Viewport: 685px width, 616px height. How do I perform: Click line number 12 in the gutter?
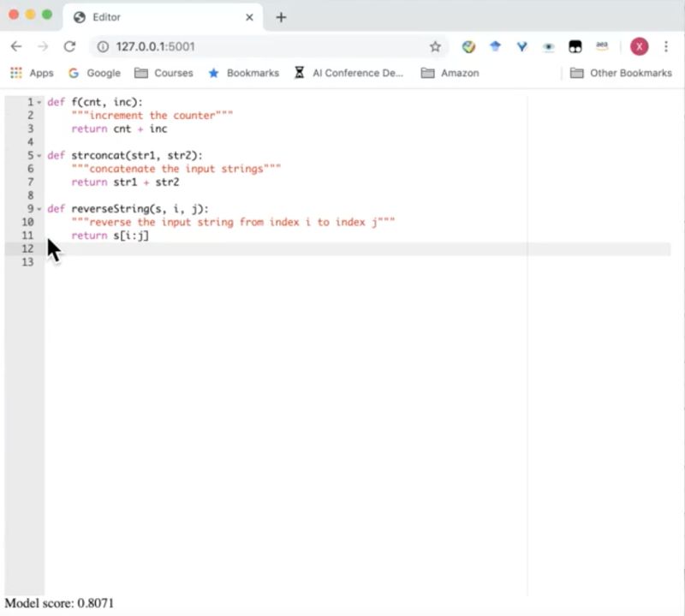click(x=27, y=248)
